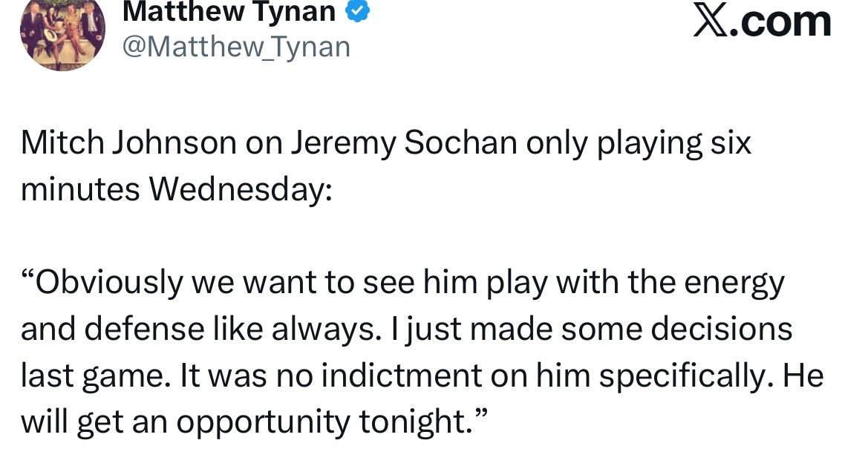Click the word "specifically" in the quote

tap(679, 376)
